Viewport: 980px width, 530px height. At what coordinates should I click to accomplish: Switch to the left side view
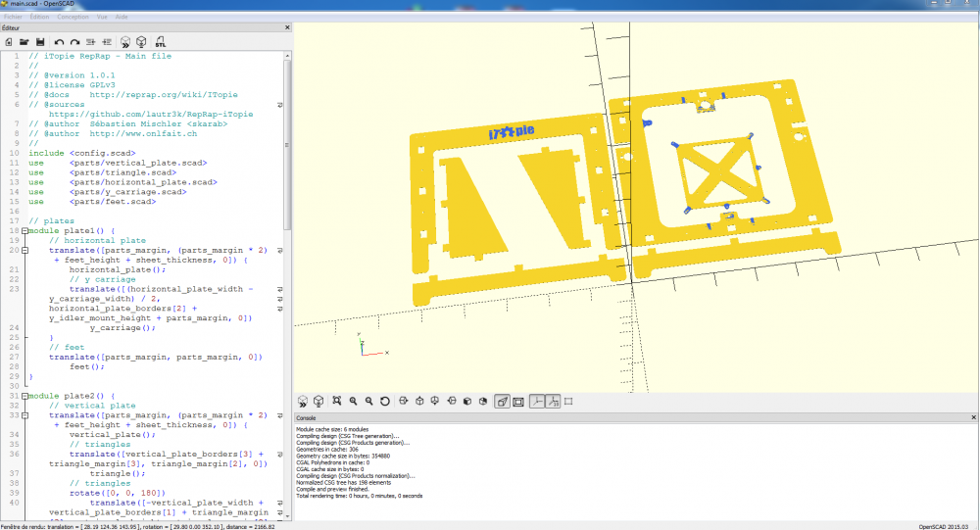tap(451, 402)
